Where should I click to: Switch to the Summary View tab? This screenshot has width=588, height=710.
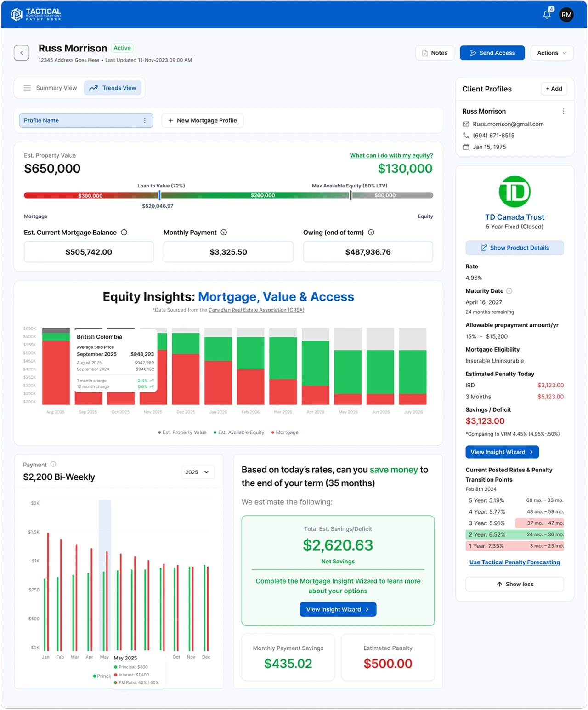click(x=51, y=88)
